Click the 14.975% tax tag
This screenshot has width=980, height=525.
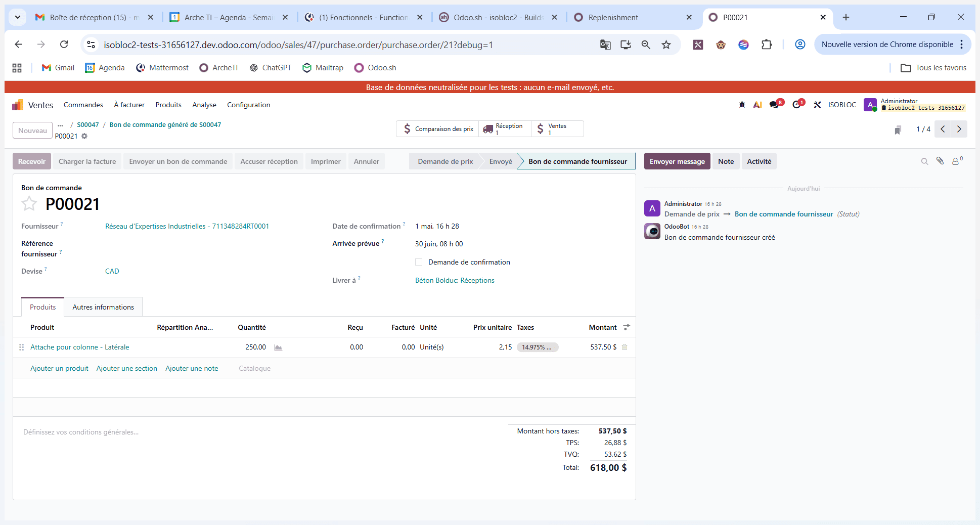[538, 347]
